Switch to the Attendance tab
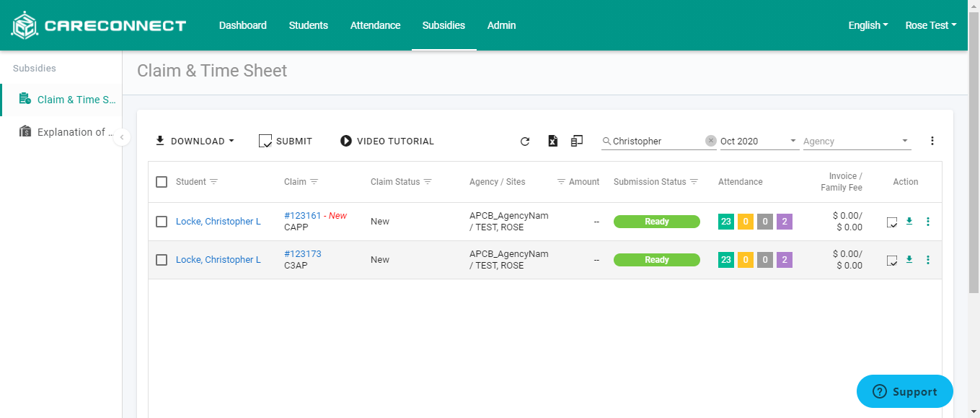The width and height of the screenshot is (980, 418). (375, 25)
